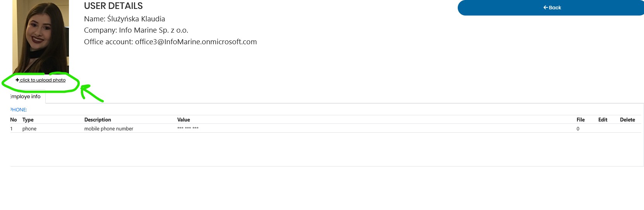644x210 pixels.
Task: Click the Description column header
Action: pyautogui.click(x=98, y=120)
